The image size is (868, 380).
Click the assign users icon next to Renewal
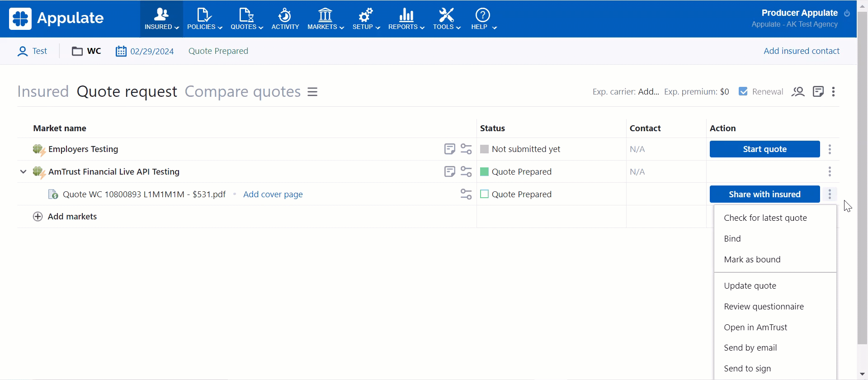coord(798,92)
